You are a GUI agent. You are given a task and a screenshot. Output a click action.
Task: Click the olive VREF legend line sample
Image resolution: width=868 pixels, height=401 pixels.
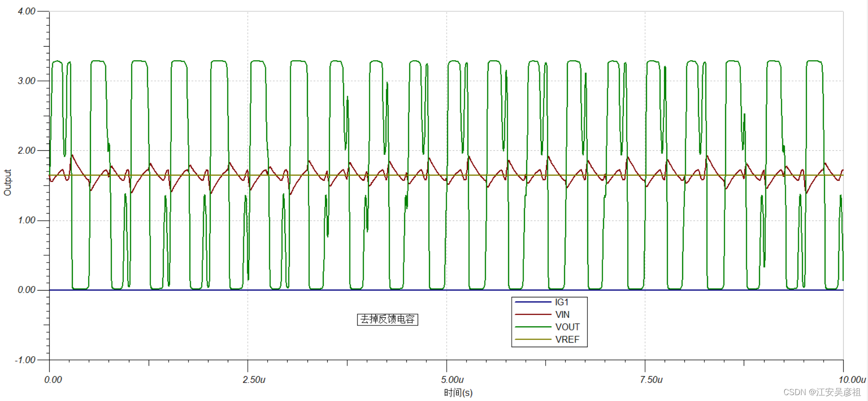[x=533, y=339]
